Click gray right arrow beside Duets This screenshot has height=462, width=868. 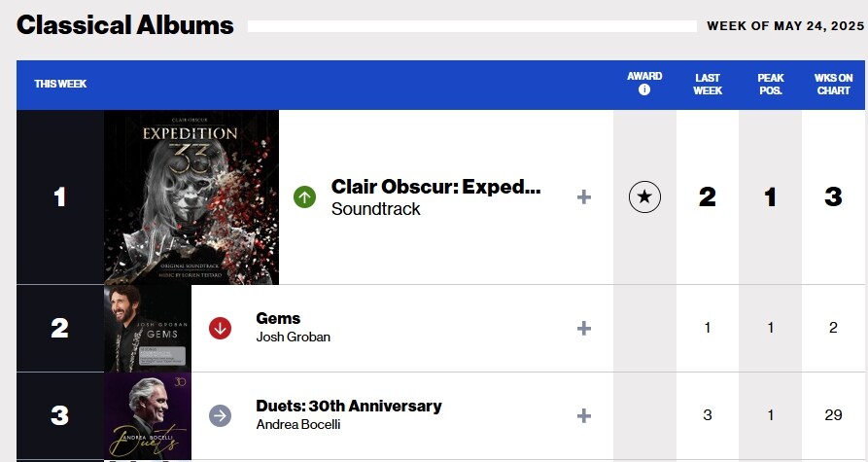tap(221, 415)
